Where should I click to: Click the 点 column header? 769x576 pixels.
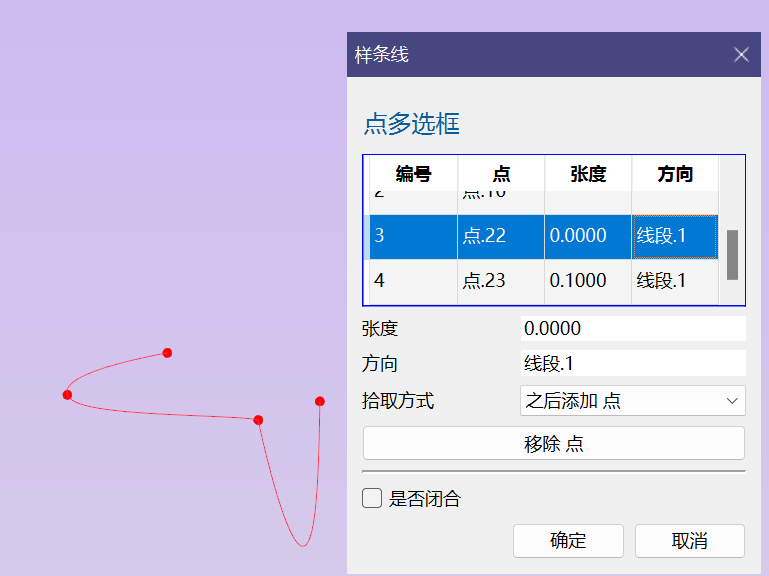tap(501, 174)
